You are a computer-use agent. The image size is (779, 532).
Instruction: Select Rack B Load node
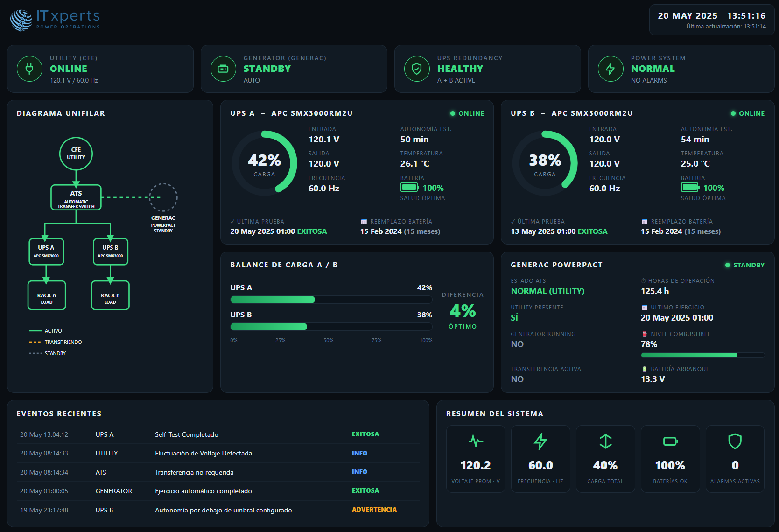(x=110, y=295)
